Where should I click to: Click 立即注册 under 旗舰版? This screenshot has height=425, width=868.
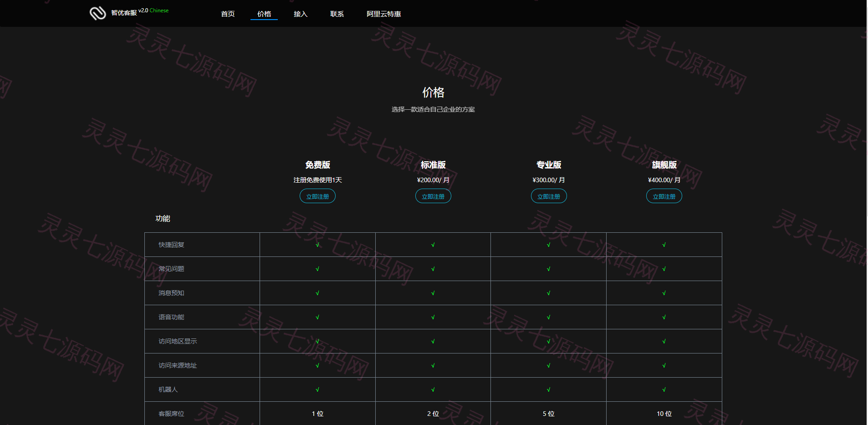pos(664,196)
